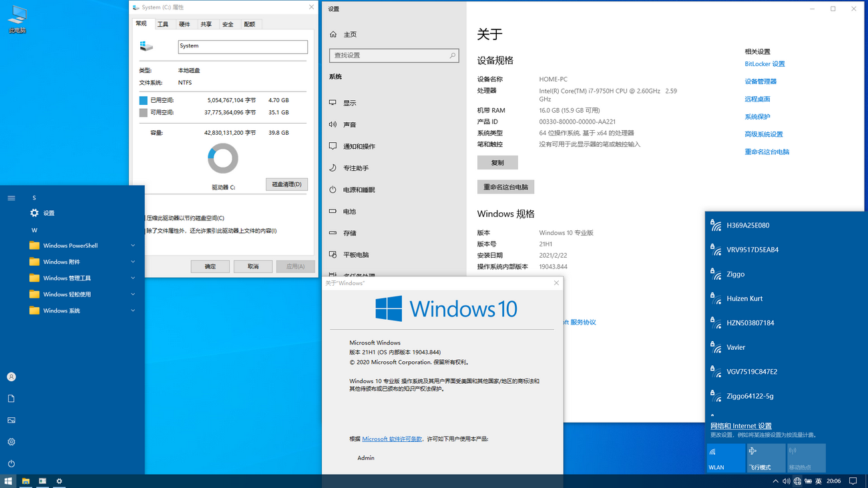Select the Huizen Kurt Wi-Fi network
The width and height of the screenshot is (868, 488).
tap(786, 298)
